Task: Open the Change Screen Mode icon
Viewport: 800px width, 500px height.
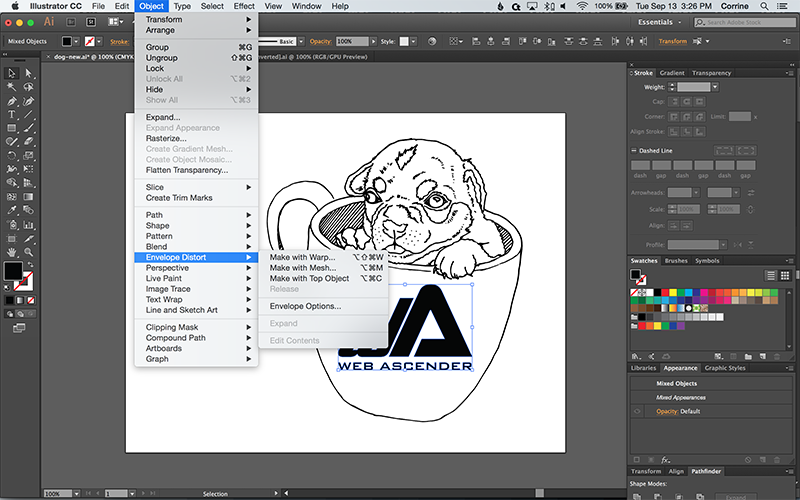Action: pos(19,328)
